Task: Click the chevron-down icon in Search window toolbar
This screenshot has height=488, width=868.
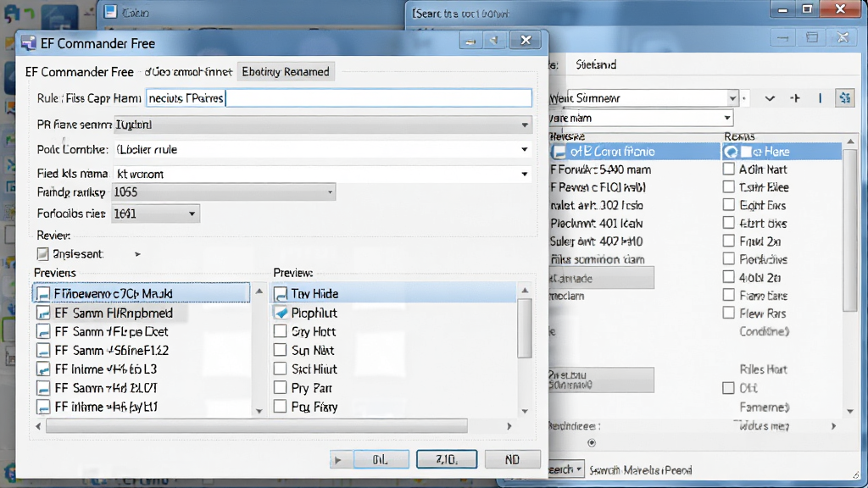Action: click(770, 98)
